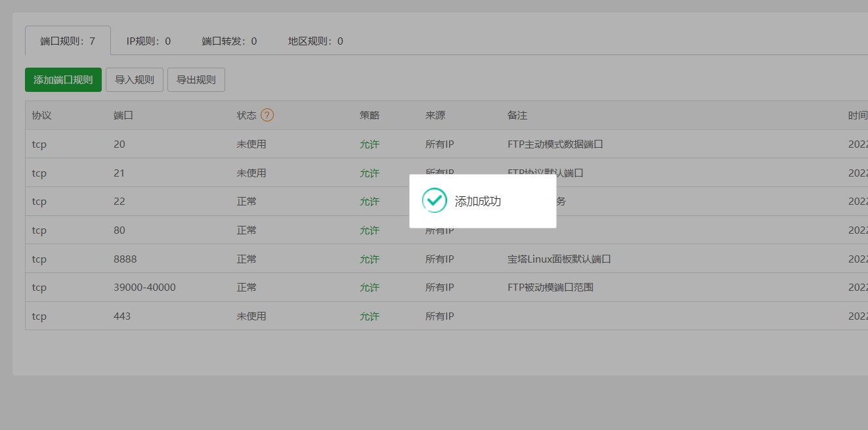Click 正常 status in port 8888 row
868x430 pixels.
(x=247, y=259)
